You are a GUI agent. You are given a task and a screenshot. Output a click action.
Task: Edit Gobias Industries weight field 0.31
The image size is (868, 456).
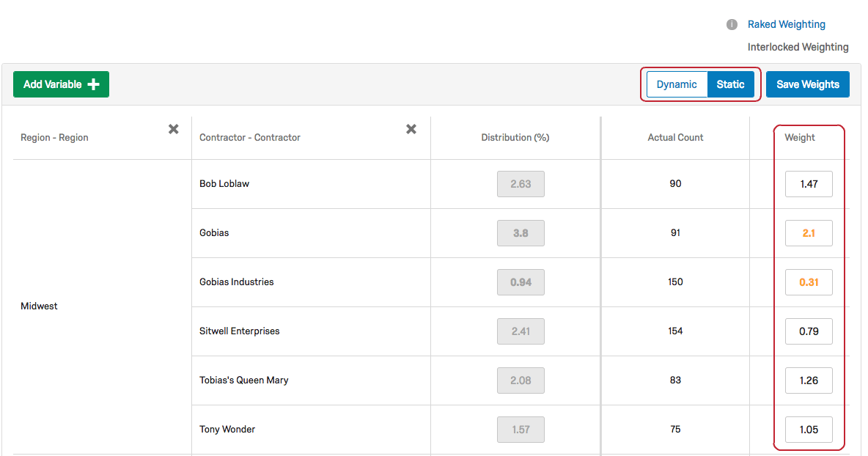(x=809, y=282)
